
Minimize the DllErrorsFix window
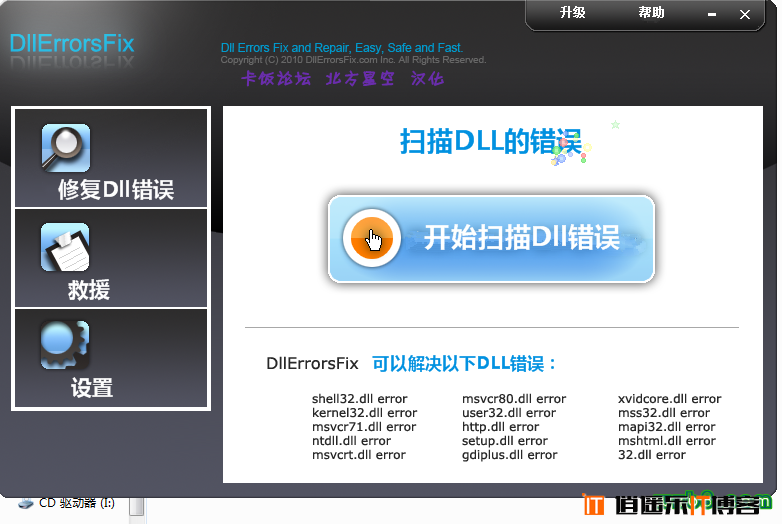pos(712,14)
